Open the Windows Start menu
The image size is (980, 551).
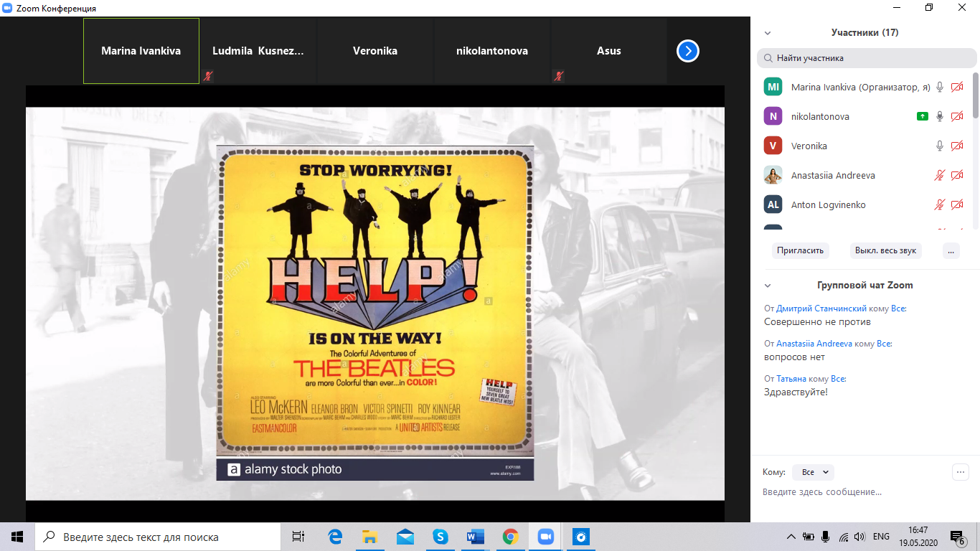pyautogui.click(x=17, y=537)
